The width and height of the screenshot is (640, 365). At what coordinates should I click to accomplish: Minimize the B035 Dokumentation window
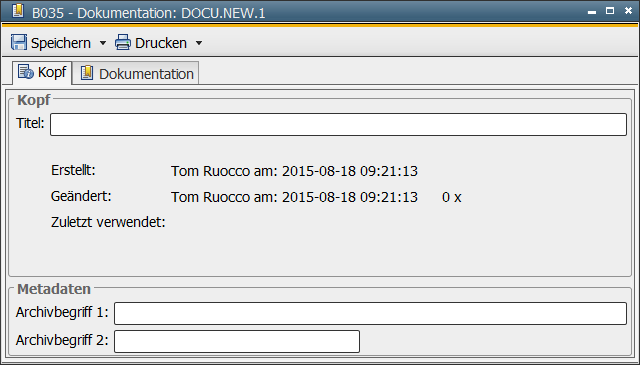[x=592, y=12]
